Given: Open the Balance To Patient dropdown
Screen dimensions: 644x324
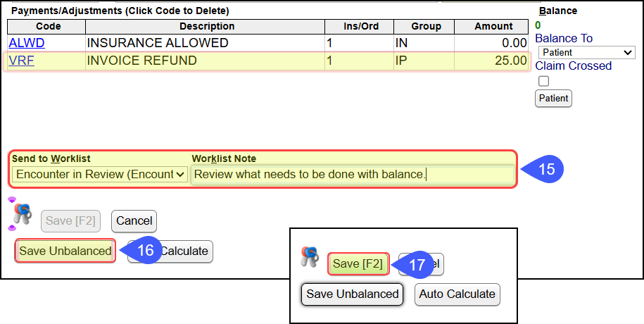Looking at the screenshot, I should coord(586,53).
